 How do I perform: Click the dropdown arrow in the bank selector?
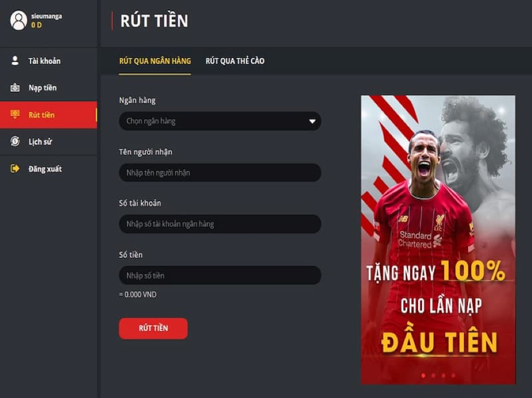tap(312, 121)
